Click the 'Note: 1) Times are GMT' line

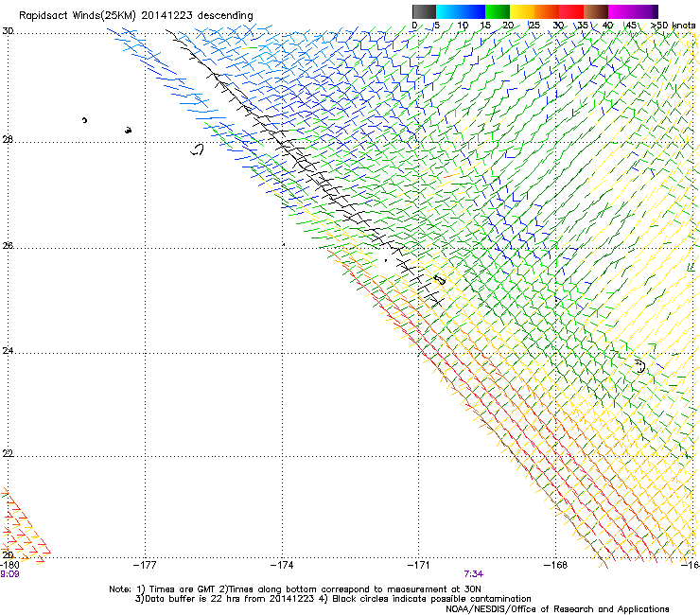click(294, 589)
